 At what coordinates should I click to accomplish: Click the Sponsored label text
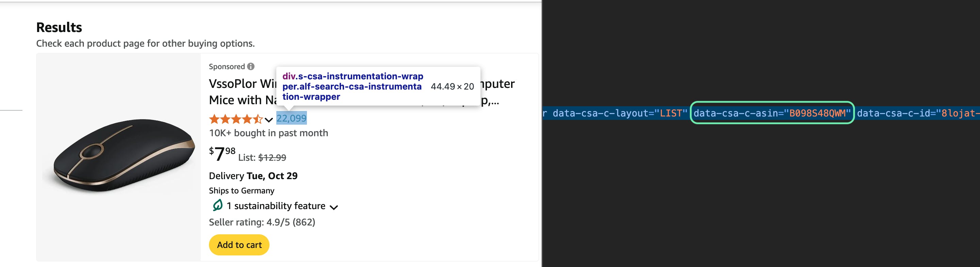[x=227, y=66]
